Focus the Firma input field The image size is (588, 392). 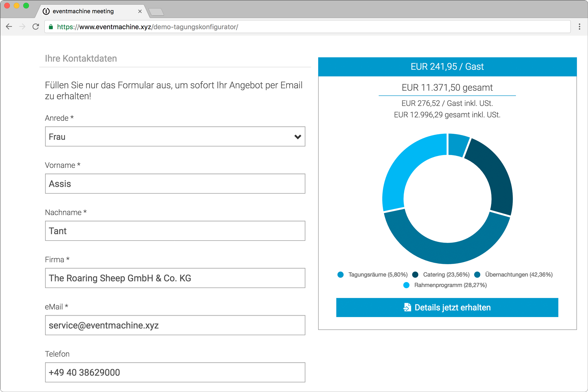pos(175,278)
